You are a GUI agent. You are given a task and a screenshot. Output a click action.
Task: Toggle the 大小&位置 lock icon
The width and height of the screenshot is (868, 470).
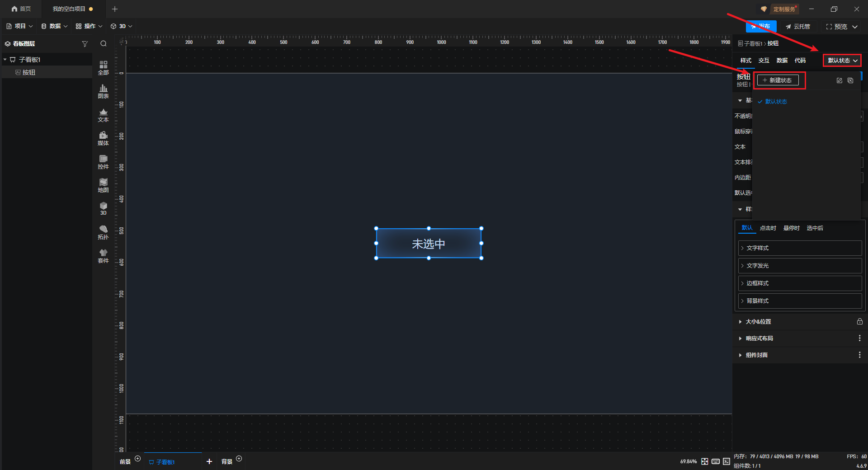[x=859, y=321]
